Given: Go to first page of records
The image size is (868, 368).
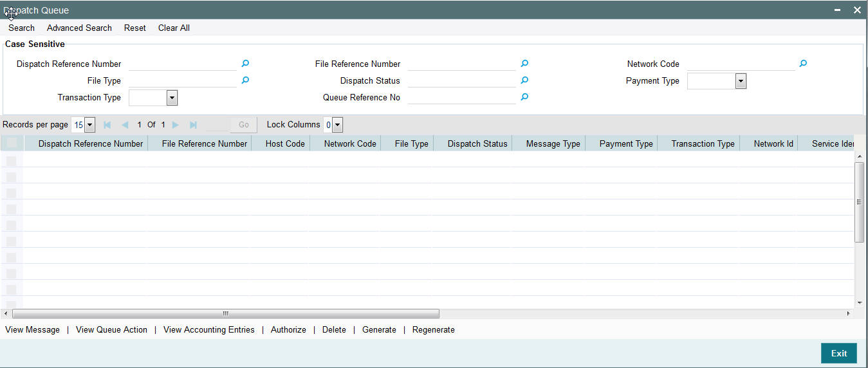Looking at the screenshot, I should point(107,125).
